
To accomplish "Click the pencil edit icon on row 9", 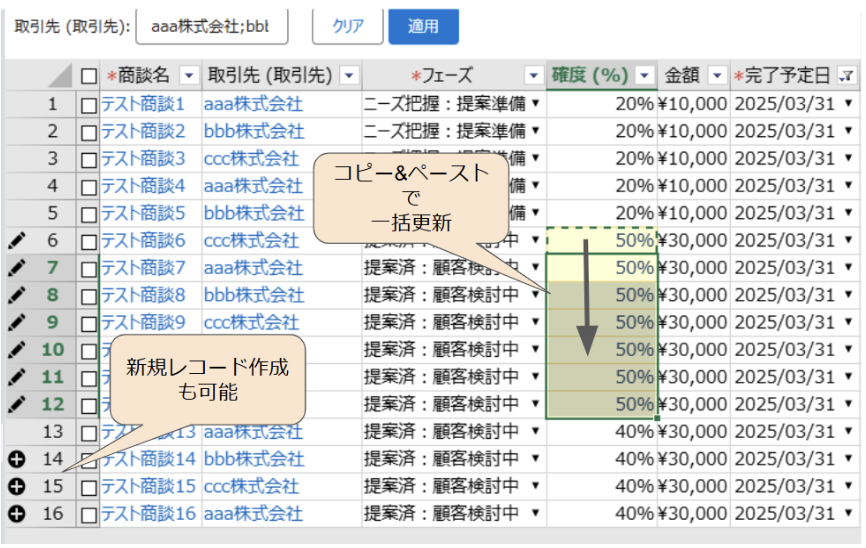I will 15,322.
